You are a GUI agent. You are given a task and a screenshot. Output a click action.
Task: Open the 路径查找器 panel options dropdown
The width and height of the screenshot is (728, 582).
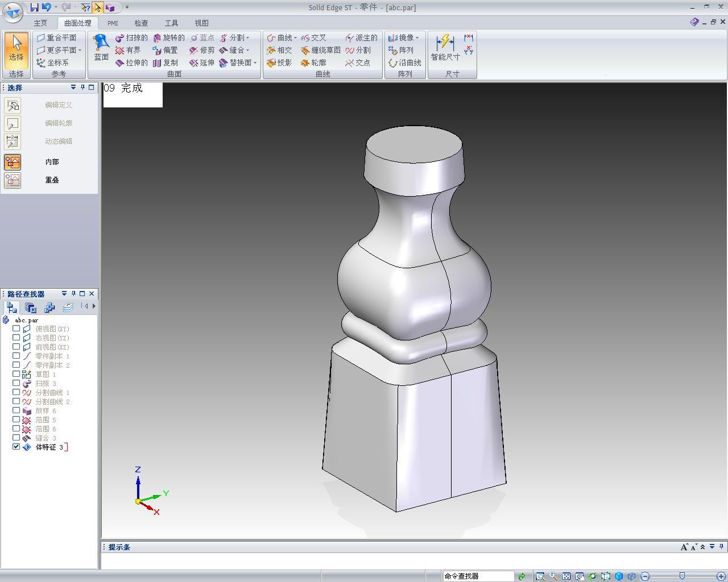(64, 294)
